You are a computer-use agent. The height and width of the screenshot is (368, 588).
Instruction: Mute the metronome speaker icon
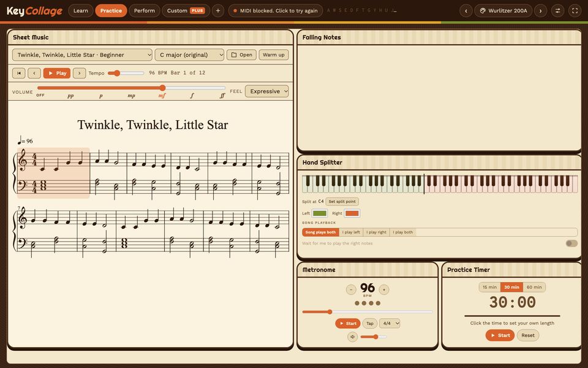353,337
